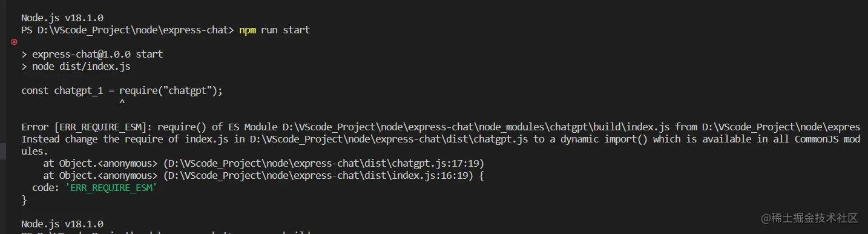
Task: Click the red error decoration beside the failed command
Action: click(14, 42)
